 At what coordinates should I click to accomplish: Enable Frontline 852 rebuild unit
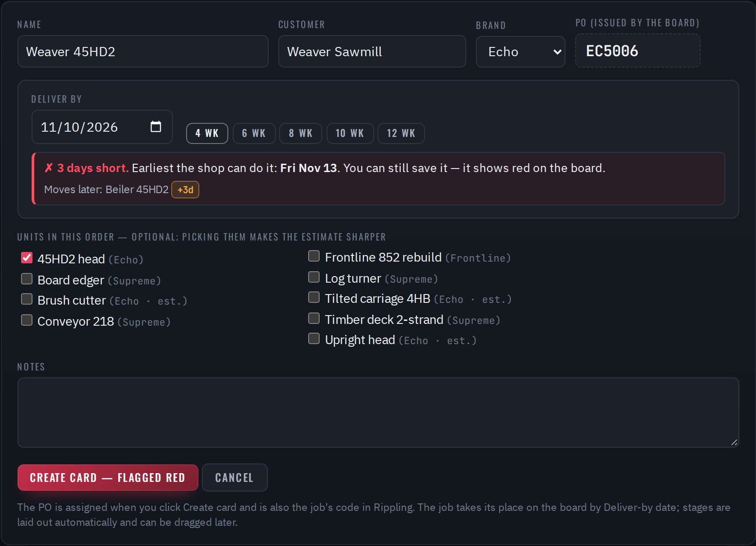(x=314, y=256)
